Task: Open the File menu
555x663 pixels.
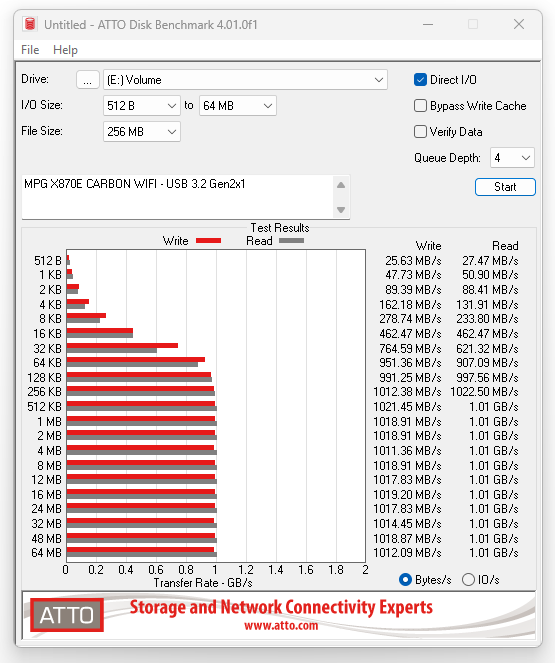Action: [x=30, y=50]
